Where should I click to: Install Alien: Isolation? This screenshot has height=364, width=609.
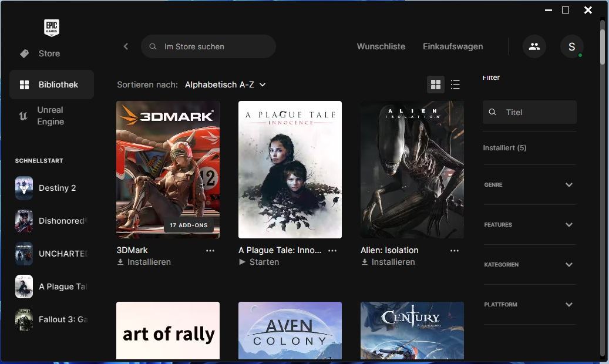coord(388,262)
